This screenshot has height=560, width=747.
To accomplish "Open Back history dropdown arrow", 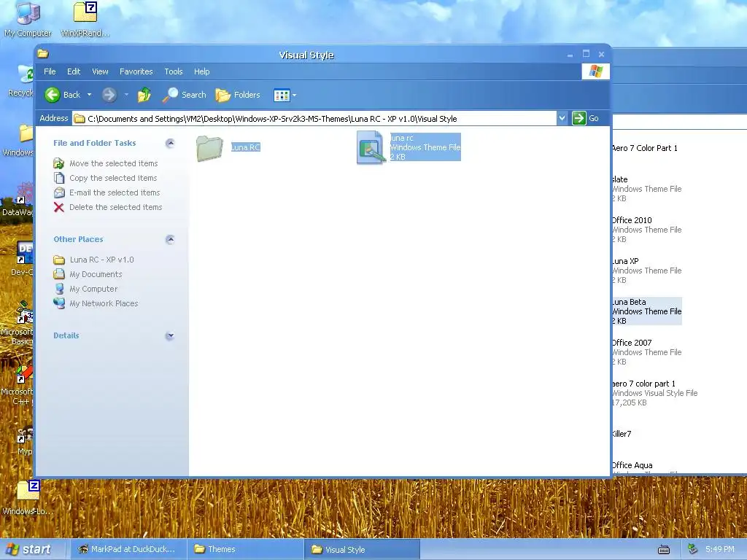I will (89, 95).
